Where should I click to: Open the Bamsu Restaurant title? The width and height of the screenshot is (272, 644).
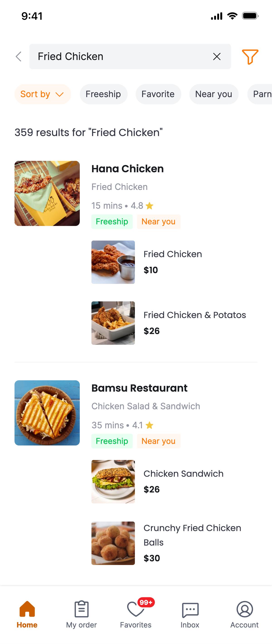pyautogui.click(x=139, y=388)
